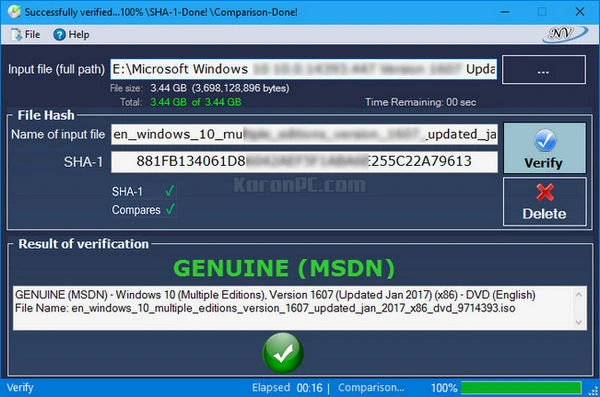The height and width of the screenshot is (397, 600).
Task: Click the Comparison... status bar entry
Action: [x=371, y=388]
